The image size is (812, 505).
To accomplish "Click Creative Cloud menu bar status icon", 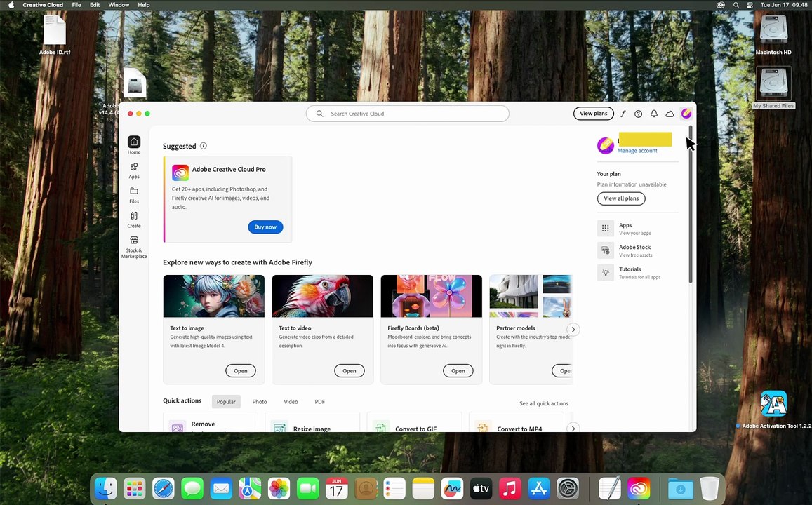I will [720, 5].
